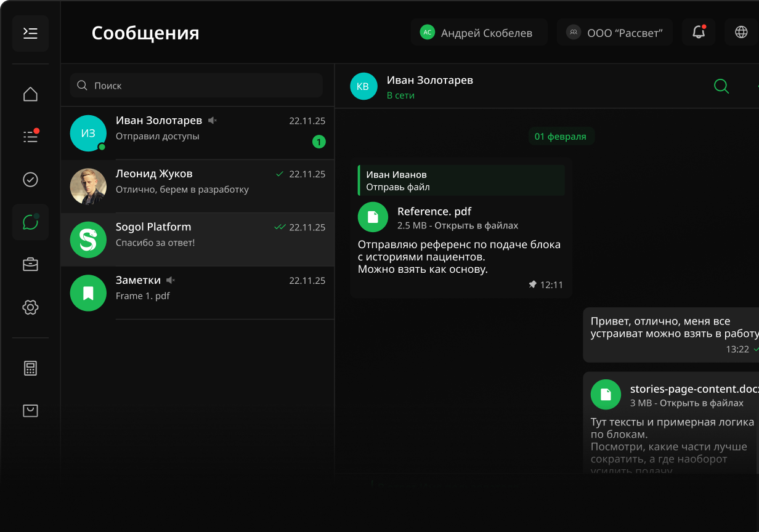Open the shopping bag icon in sidebar
This screenshot has width=759, height=532.
[30, 411]
